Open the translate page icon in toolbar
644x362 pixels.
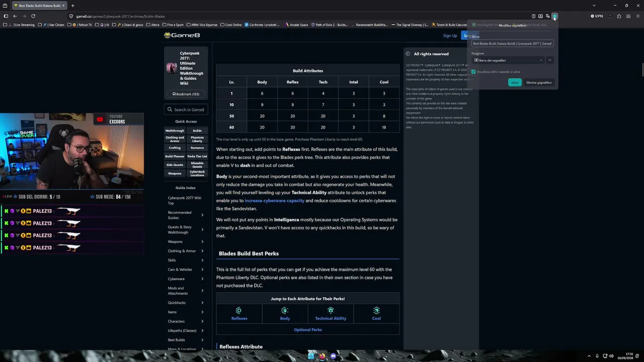click(x=547, y=16)
